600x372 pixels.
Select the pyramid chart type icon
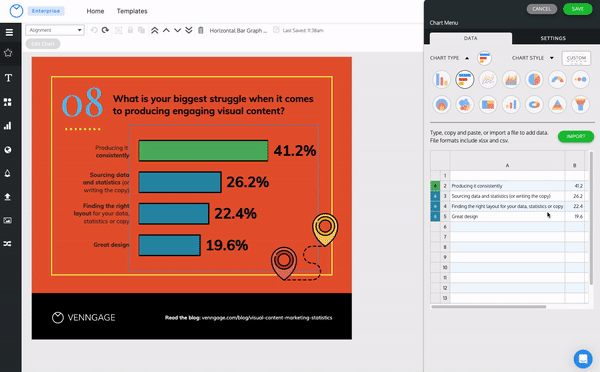click(557, 104)
